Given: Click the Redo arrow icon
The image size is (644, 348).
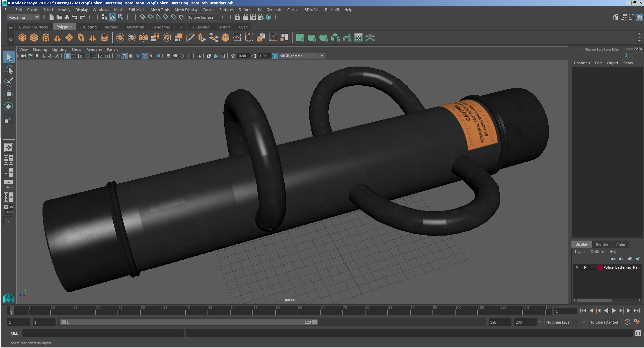Looking at the screenshot, I should tap(82, 17).
